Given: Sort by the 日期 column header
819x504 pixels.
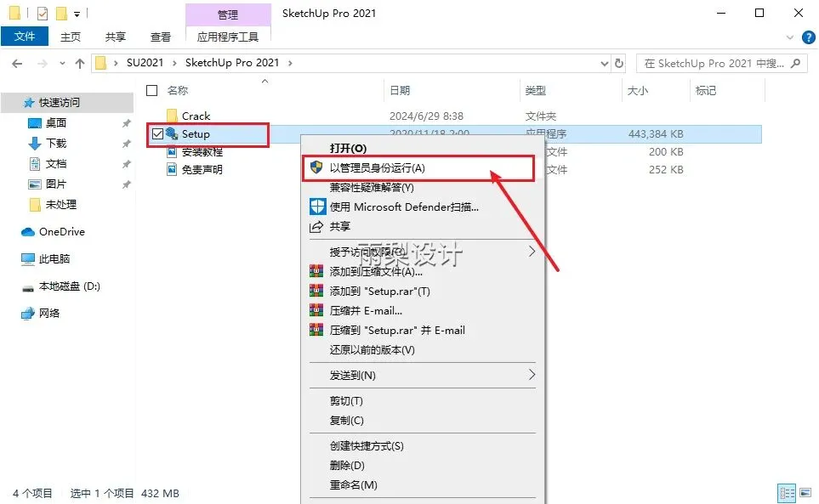Looking at the screenshot, I should pos(400,90).
